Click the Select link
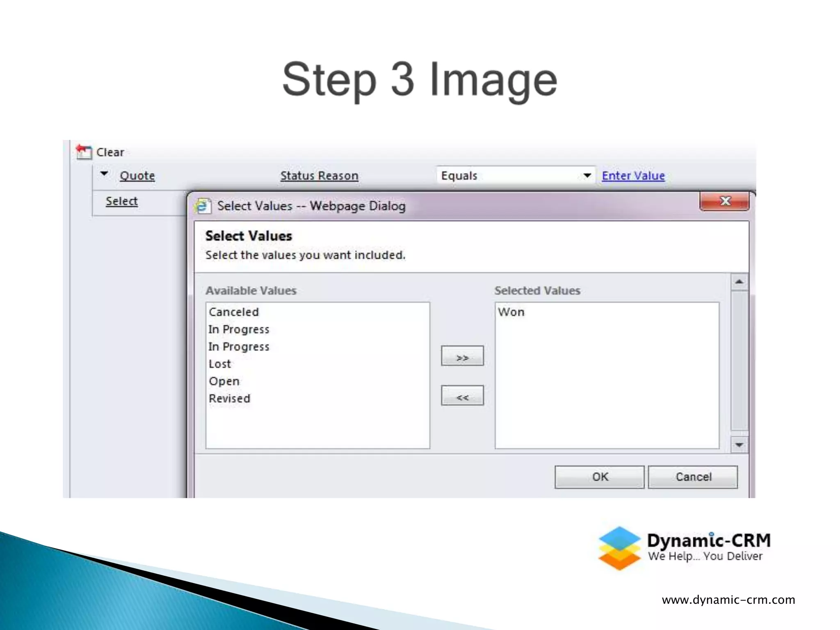Screen dimensions: 840x630 (x=121, y=201)
